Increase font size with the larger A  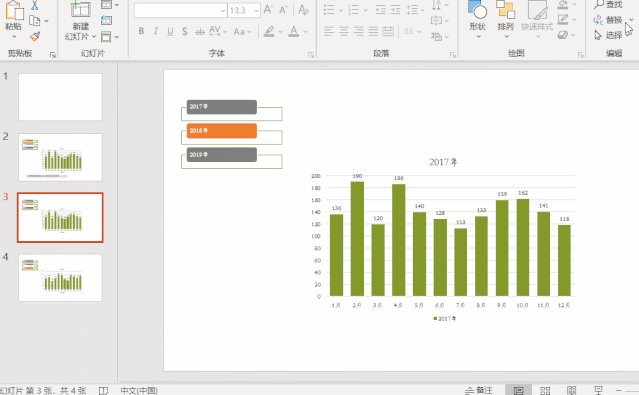(268, 10)
